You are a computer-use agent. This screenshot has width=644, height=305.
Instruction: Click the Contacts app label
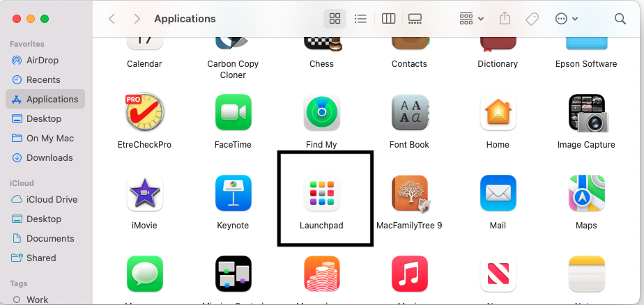(x=409, y=64)
